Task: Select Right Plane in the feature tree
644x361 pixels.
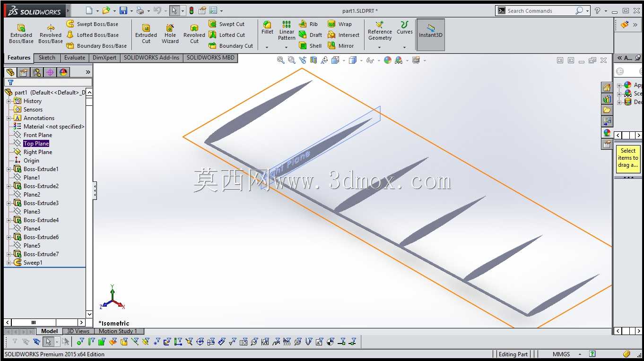Action: click(x=38, y=152)
